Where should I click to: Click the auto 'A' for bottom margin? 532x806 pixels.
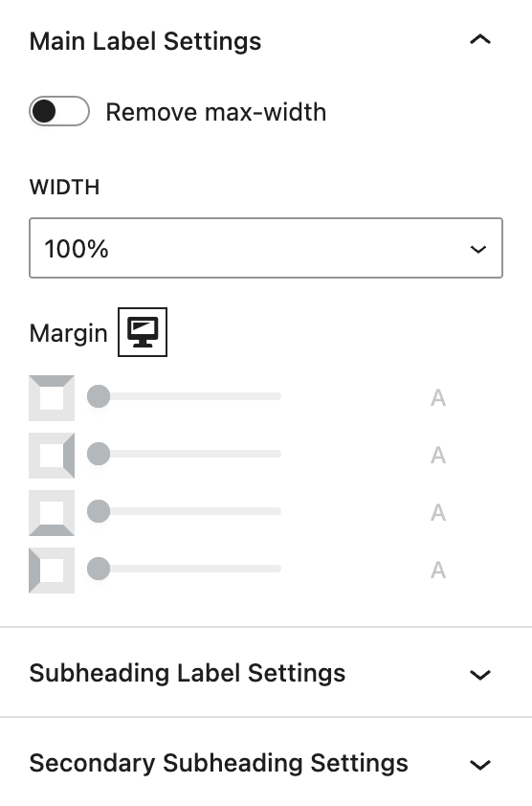(438, 513)
